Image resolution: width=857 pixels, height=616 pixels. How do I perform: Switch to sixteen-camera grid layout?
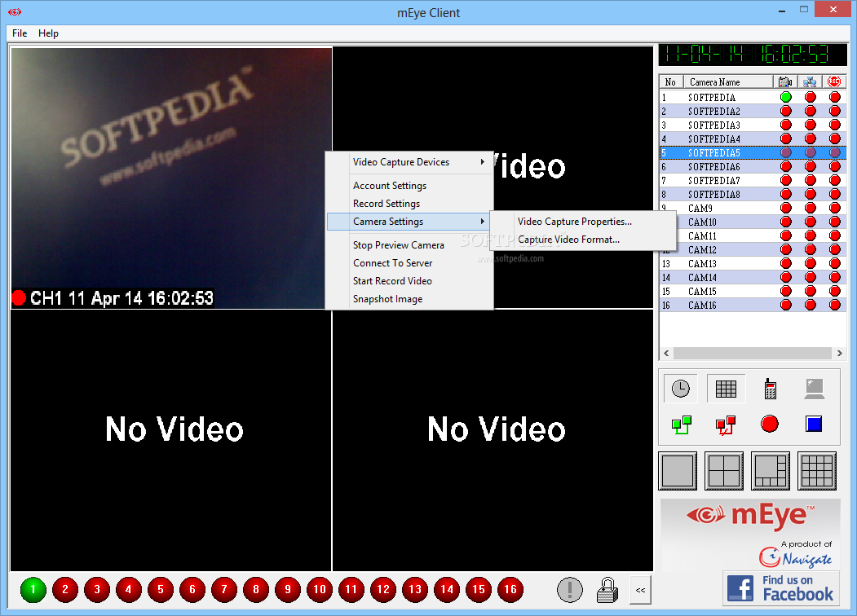[817, 471]
